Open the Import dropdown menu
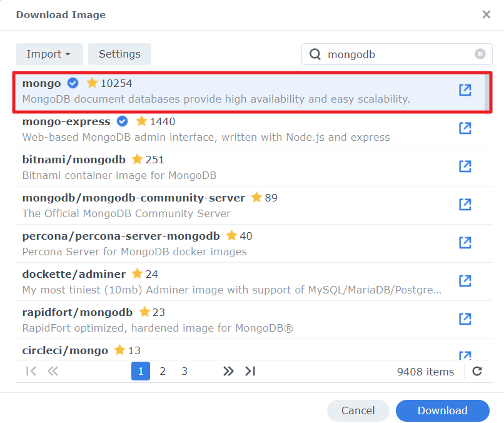Image resolution: width=504 pixels, height=423 pixels. click(x=49, y=54)
